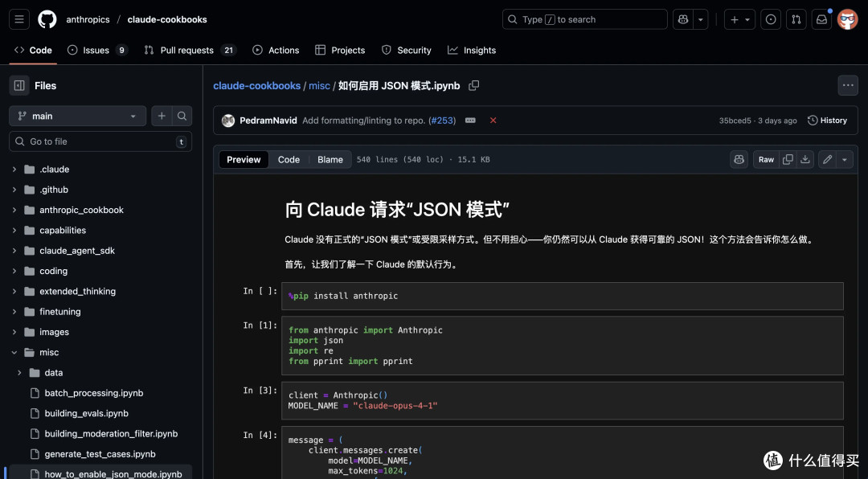Select how_to_enable_json_mode.ipynb file
The width and height of the screenshot is (868, 479).
click(113, 474)
